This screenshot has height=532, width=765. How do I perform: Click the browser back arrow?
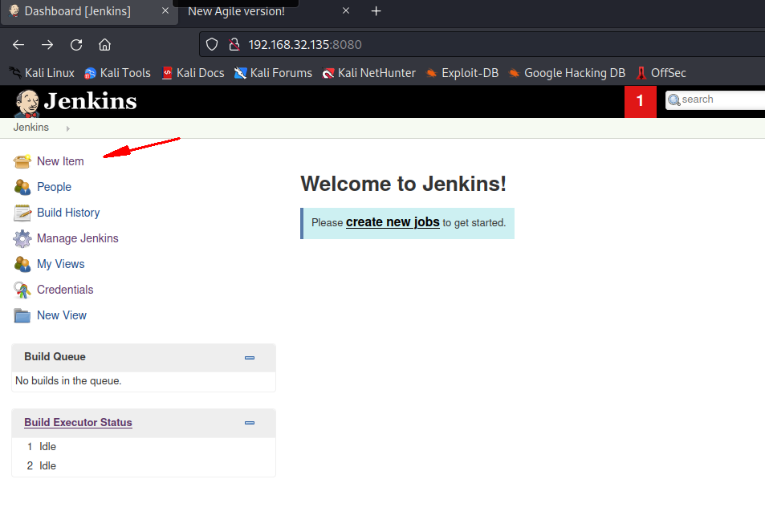pos(18,45)
